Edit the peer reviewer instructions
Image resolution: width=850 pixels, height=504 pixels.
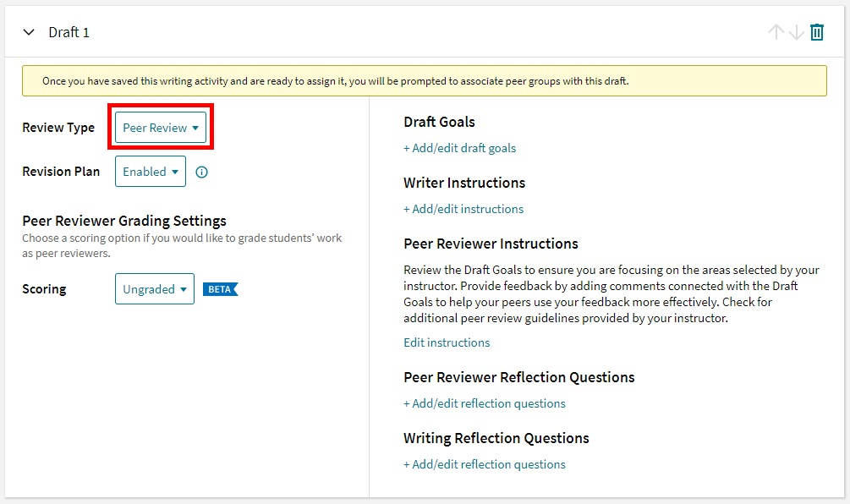pos(446,342)
